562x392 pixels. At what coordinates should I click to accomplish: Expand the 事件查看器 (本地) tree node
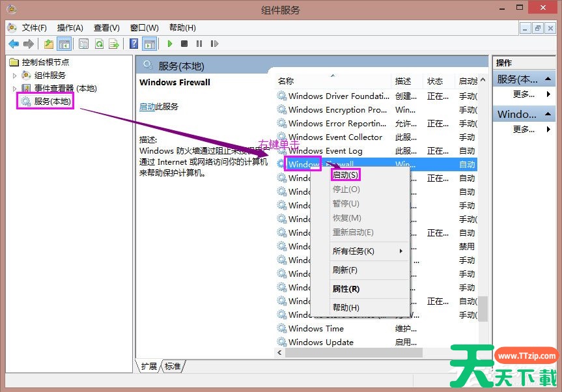pyautogui.click(x=15, y=89)
